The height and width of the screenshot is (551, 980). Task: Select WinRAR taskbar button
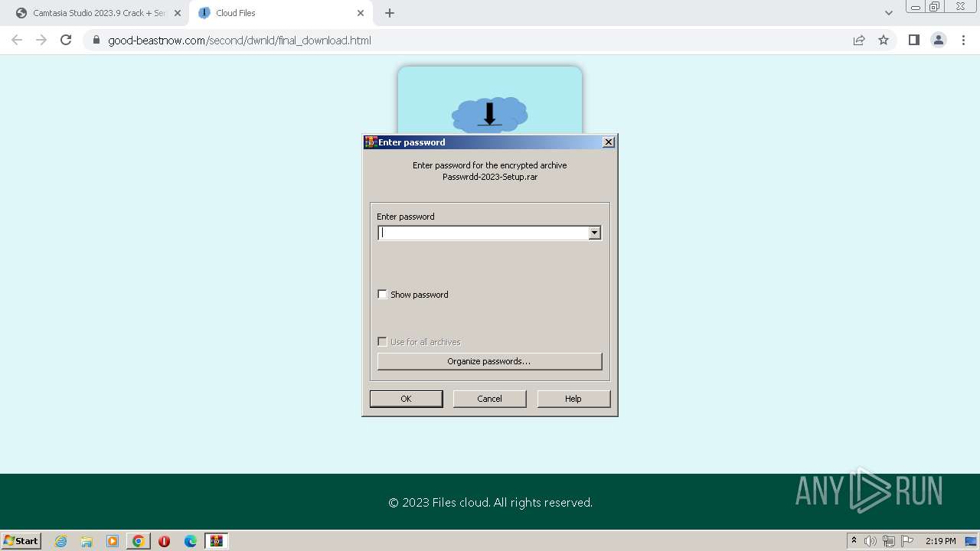pyautogui.click(x=217, y=541)
